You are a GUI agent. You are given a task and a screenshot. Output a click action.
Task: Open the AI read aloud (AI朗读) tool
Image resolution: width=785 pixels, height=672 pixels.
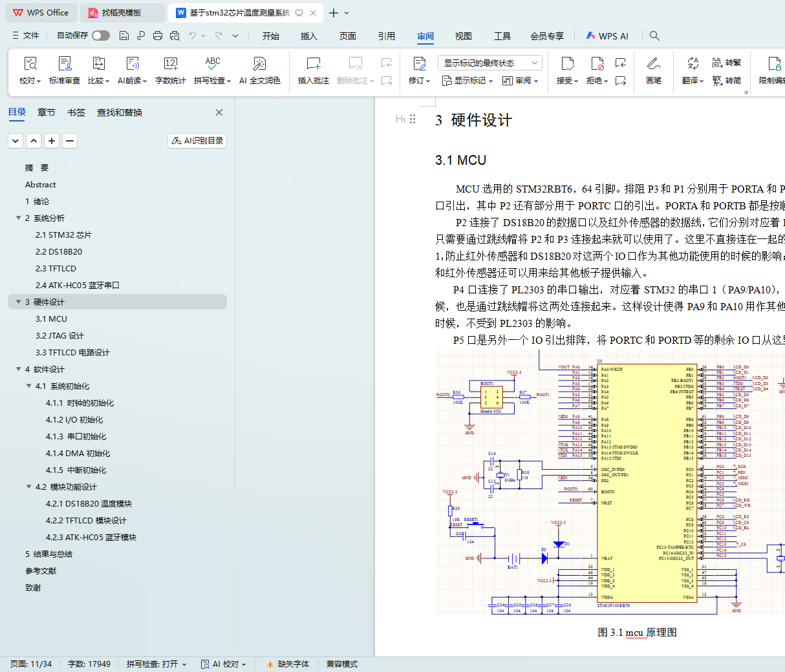132,64
